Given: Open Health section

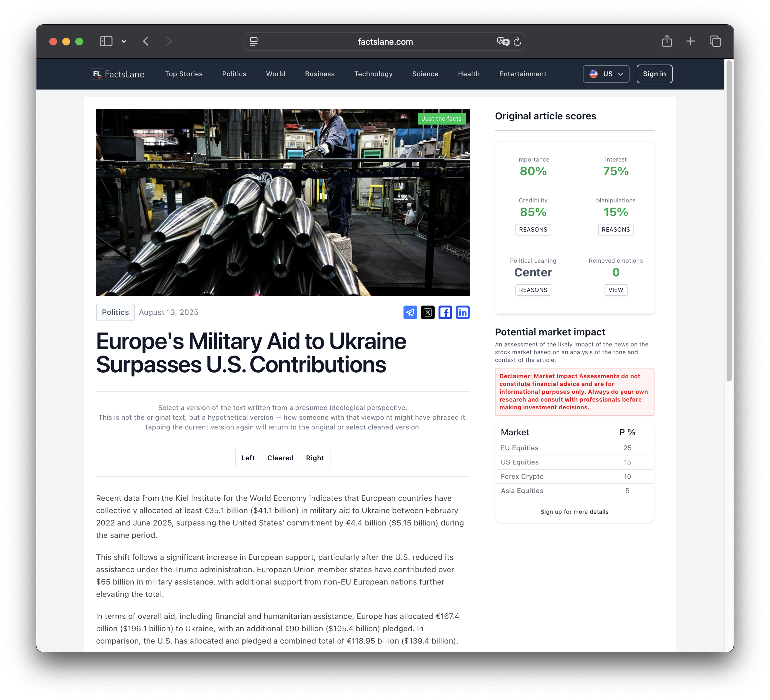Looking at the screenshot, I should (x=469, y=74).
